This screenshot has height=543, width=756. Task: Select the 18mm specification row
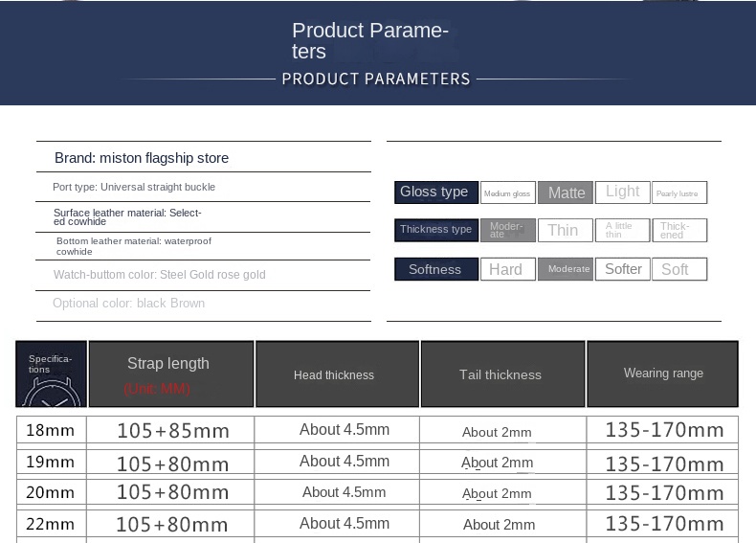(51, 430)
